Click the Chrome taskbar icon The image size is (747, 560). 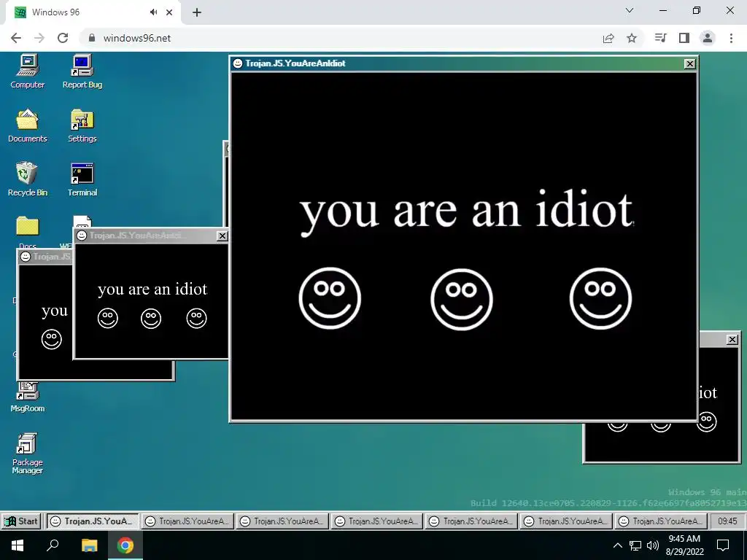point(125,545)
